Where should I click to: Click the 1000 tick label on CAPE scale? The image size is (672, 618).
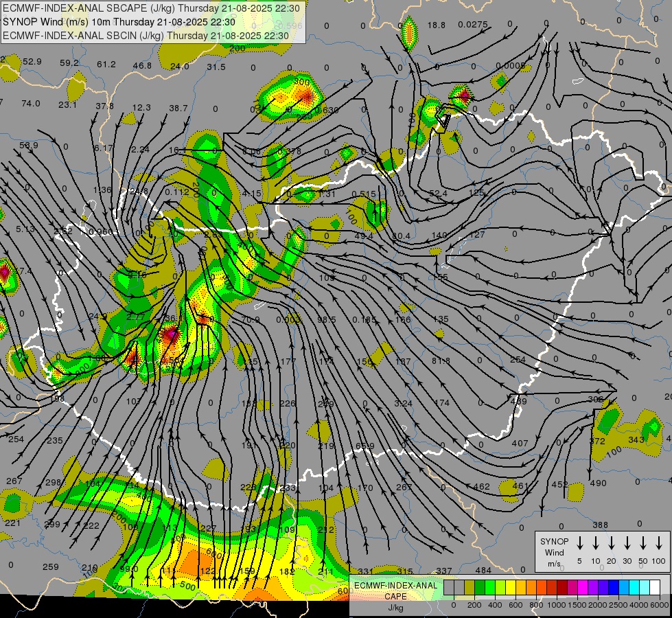557,605
